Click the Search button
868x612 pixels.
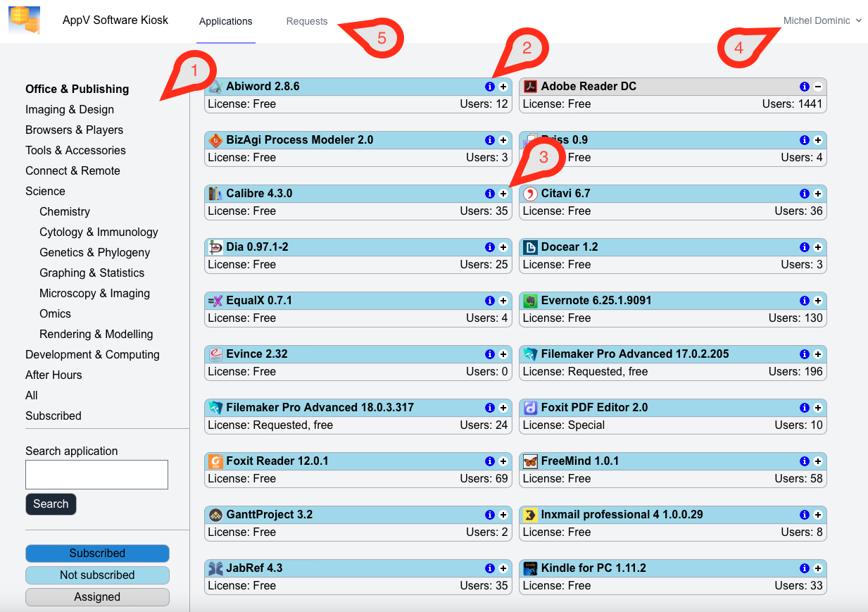[x=51, y=504]
